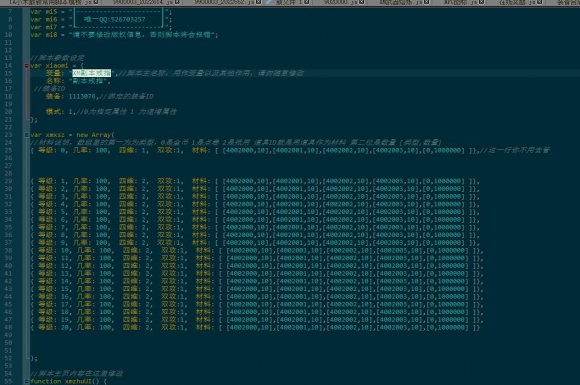Open the 新文件 1 tab
Image resolution: width=580 pixels, height=385 pixels.
click(288, 2)
